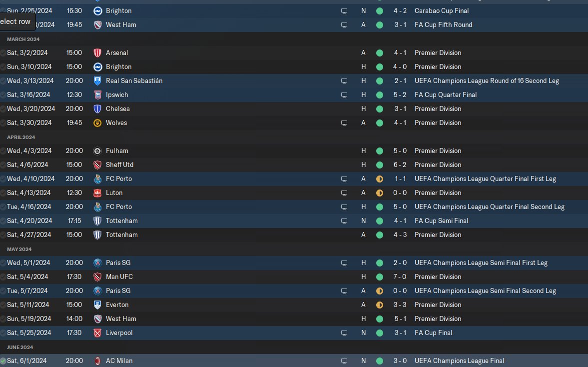
Task: Click the TV icon on FA Cup Final row
Action: [x=344, y=333]
